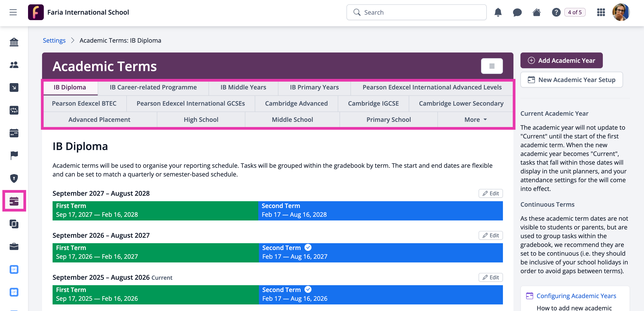Open Pearson Edexcel International GCSEs tab
The image size is (644, 311).
[191, 104]
